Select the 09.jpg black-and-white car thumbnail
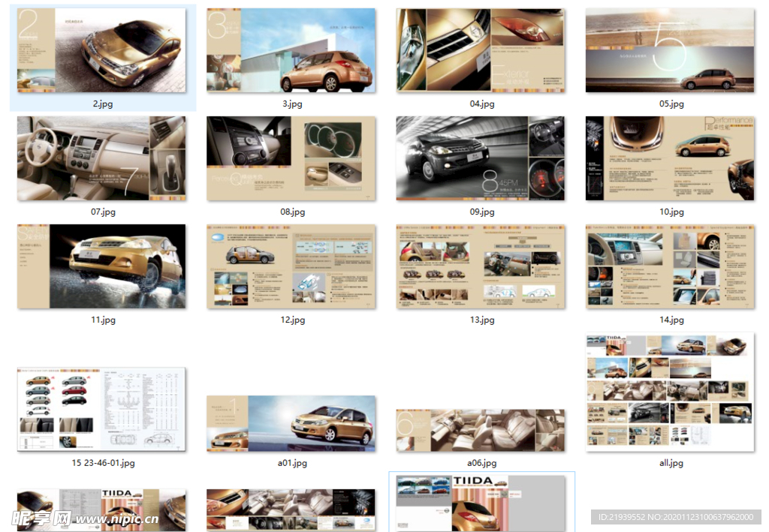Image resolution: width=769 pixels, height=532 pixels. point(481,158)
